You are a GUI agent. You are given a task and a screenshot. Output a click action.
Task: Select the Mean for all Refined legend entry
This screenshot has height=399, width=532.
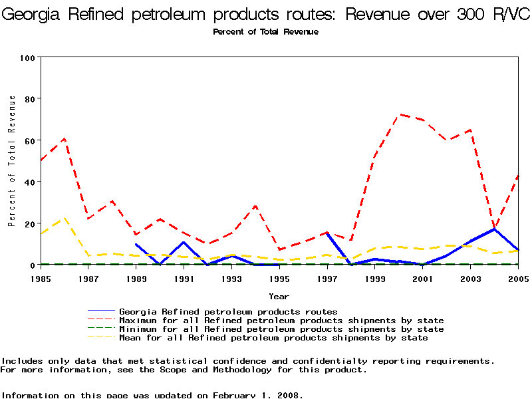[273, 338]
